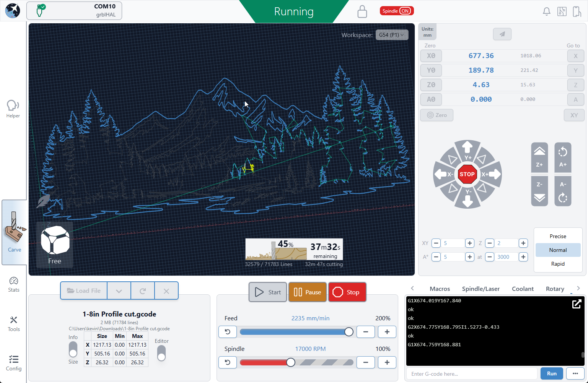Expand the Load File recent files arrow
Screen dimensions: 588x383
point(119,291)
